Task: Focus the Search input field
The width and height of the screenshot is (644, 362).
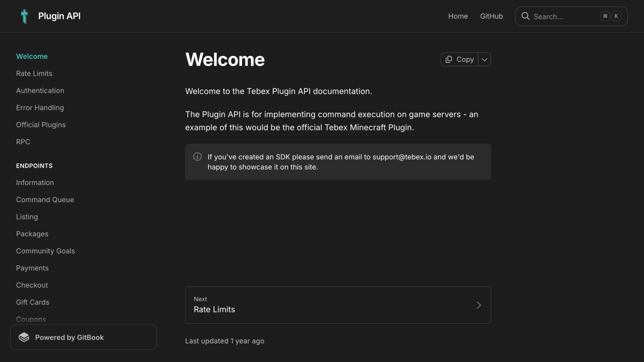Action: [572, 16]
